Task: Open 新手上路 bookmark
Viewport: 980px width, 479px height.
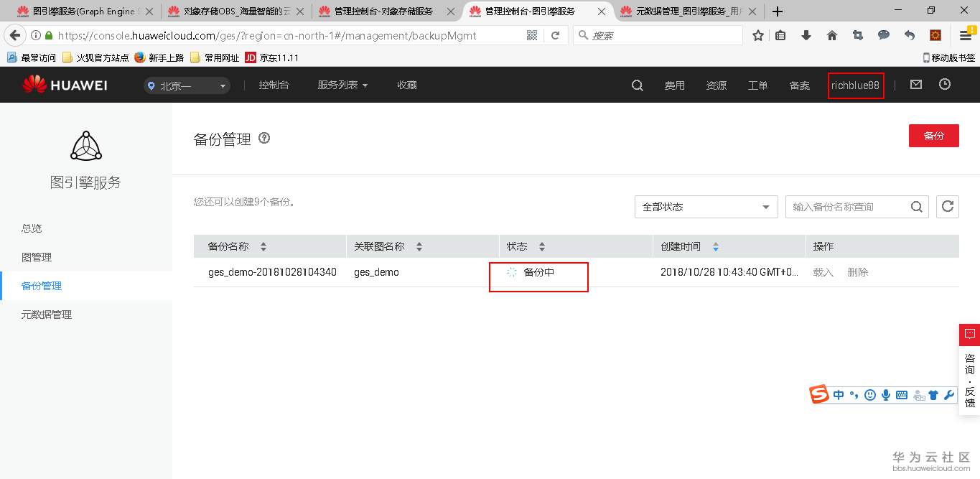Action: (x=159, y=57)
